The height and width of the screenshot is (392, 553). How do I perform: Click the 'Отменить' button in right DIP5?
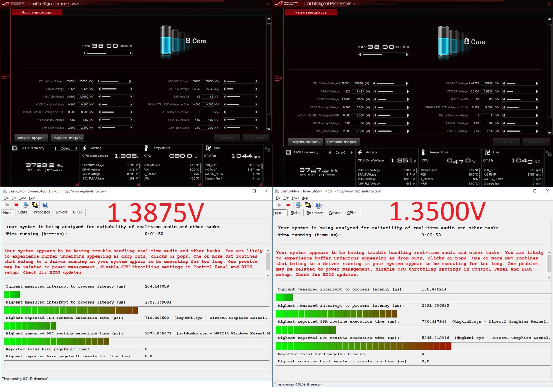pos(506,142)
